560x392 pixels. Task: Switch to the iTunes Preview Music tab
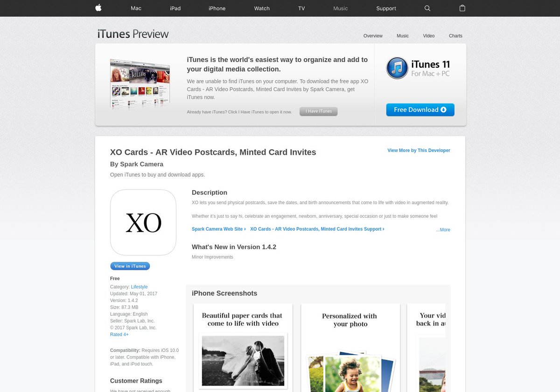click(x=403, y=36)
